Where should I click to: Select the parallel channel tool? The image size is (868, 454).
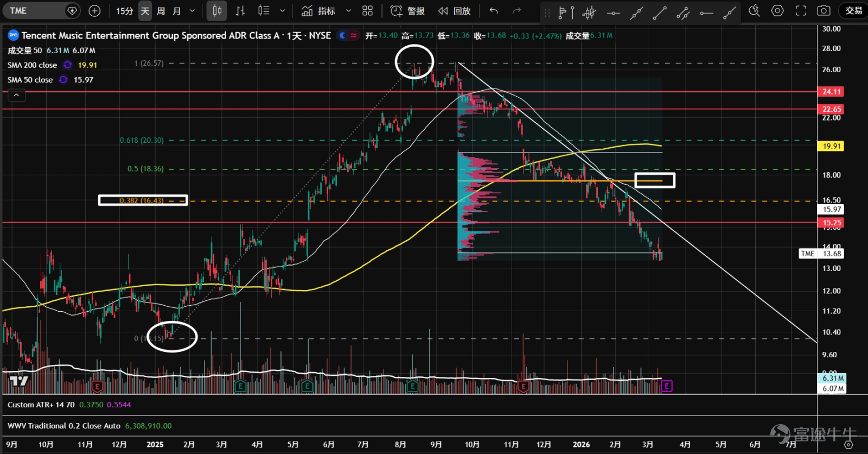click(683, 12)
